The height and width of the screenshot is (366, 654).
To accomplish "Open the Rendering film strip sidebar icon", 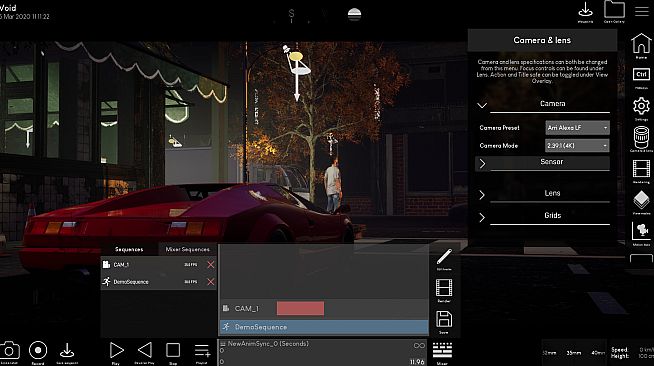I will click(641, 169).
